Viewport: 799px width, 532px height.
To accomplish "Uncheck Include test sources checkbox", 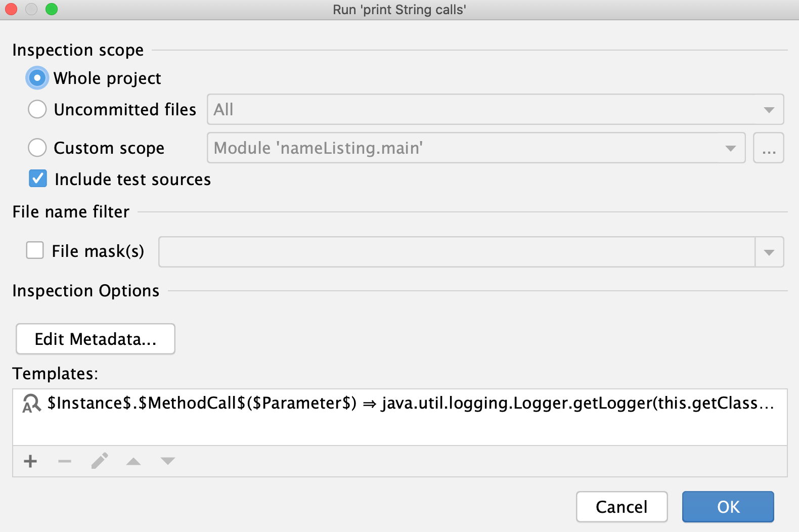I will [38, 179].
